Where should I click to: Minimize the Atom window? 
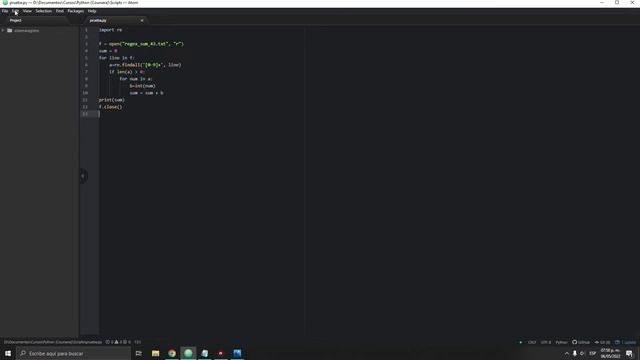602,2
